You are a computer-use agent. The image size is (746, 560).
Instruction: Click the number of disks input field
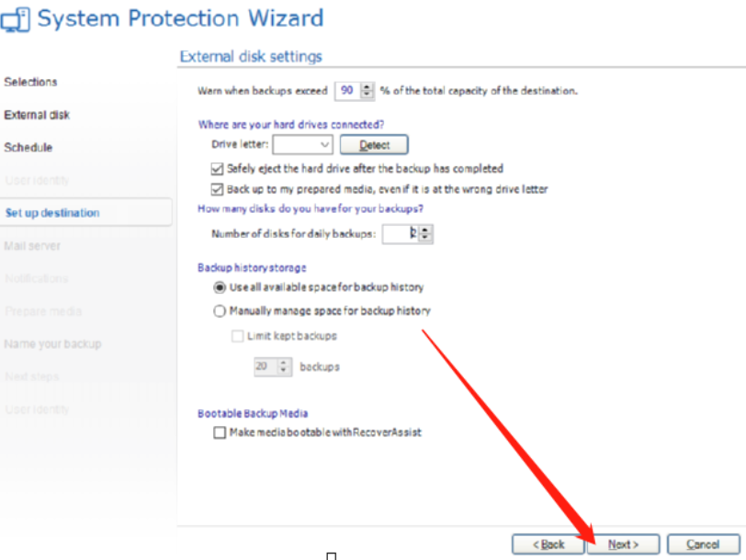(x=401, y=234)
